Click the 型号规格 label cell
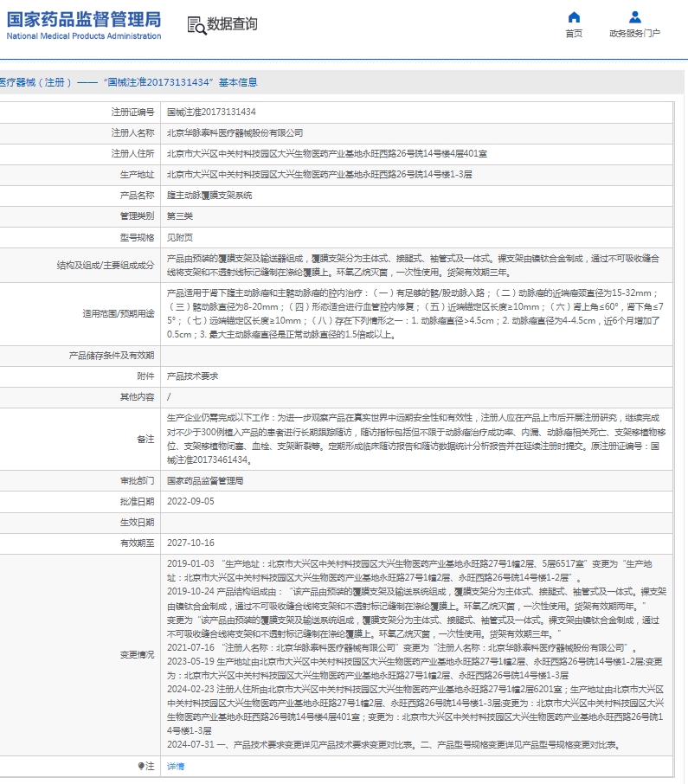 [80, 237]
